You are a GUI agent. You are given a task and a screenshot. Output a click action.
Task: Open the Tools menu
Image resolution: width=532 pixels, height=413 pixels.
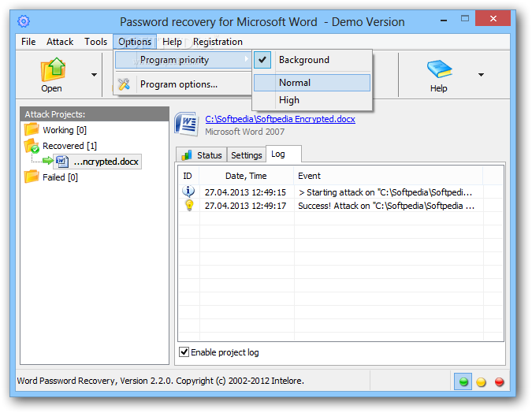(95, 42)
